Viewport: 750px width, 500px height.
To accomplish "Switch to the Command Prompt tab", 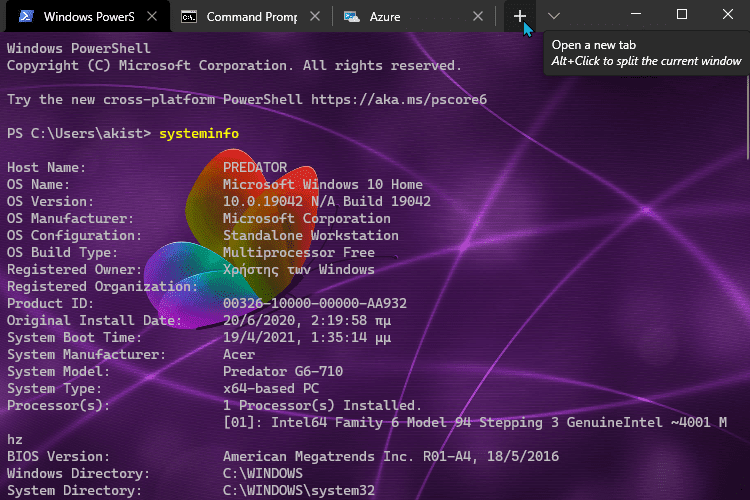I will click(x=252, y=16).
